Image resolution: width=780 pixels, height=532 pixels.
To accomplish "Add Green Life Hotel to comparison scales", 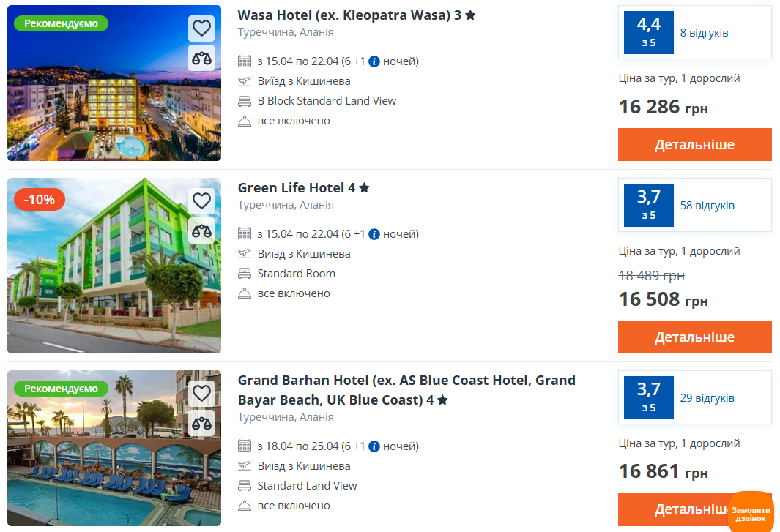I will click(x=201, y=231).
